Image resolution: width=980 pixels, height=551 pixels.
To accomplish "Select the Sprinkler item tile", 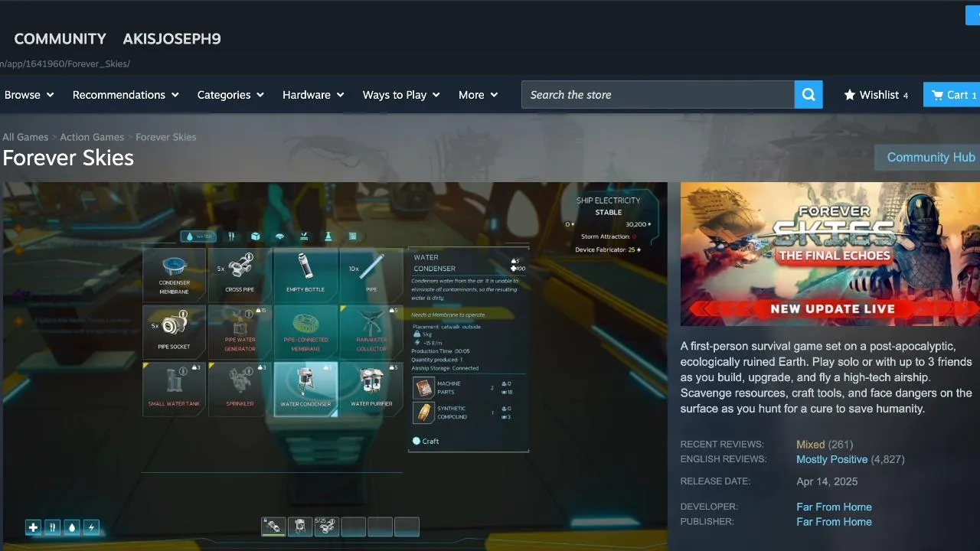I will pyautogui.click(x=240, y=390).
